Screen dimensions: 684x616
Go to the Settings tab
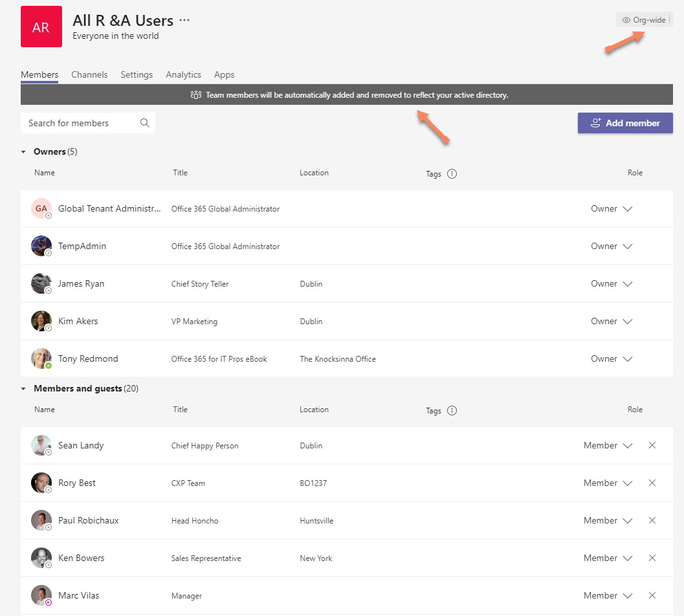pyautogui.click(x=137, y=74)
